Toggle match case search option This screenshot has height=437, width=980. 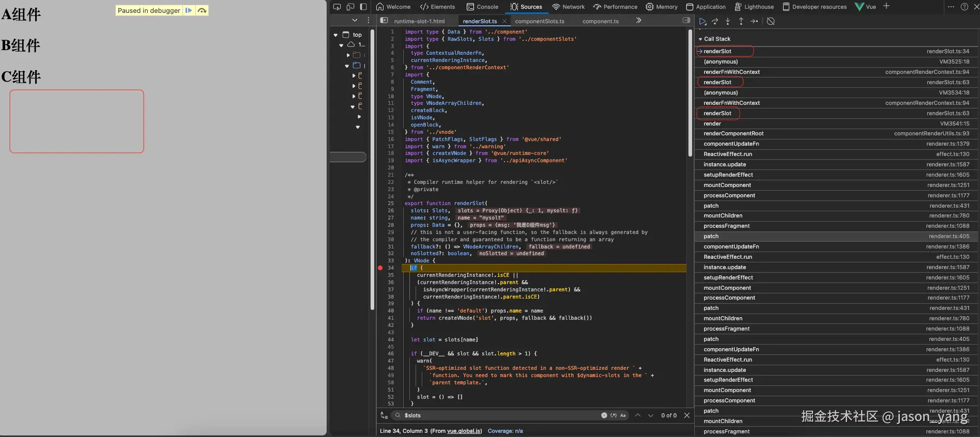[x=623, y=415]
